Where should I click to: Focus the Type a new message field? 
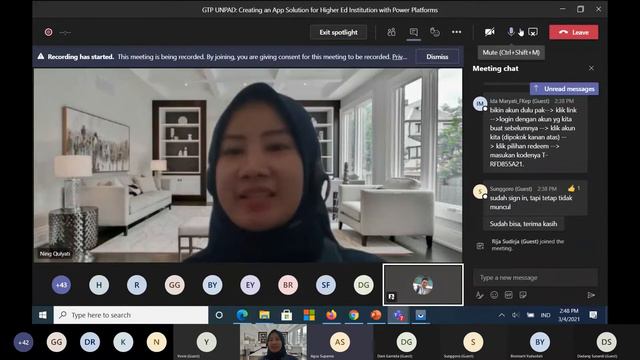tap(535, 278)
